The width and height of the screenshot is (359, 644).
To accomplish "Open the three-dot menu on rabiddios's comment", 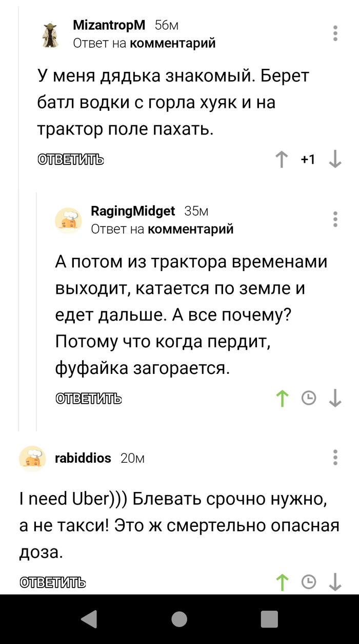I will (335, 458).
